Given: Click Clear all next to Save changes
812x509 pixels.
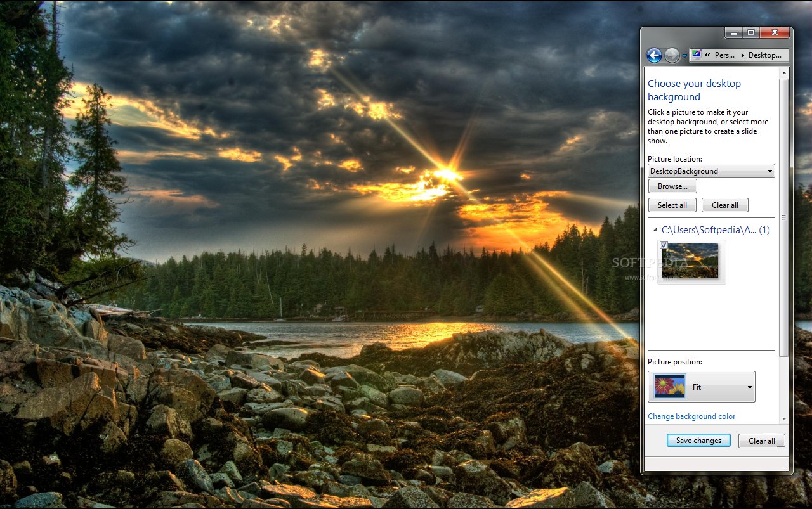Looking at the screenshot, I should point(762,441).
